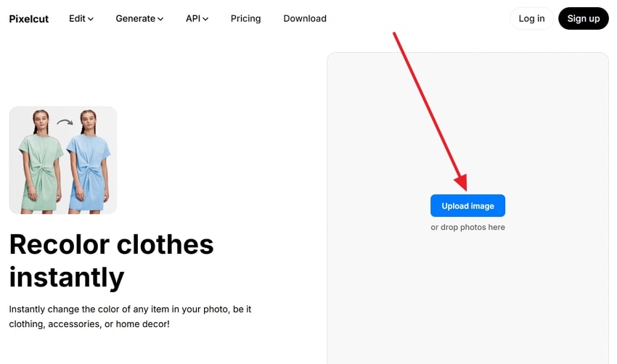The height and width of the screenshot is (364, 617).
Task: Click the blue dress model image
Action: pos(89,163)
